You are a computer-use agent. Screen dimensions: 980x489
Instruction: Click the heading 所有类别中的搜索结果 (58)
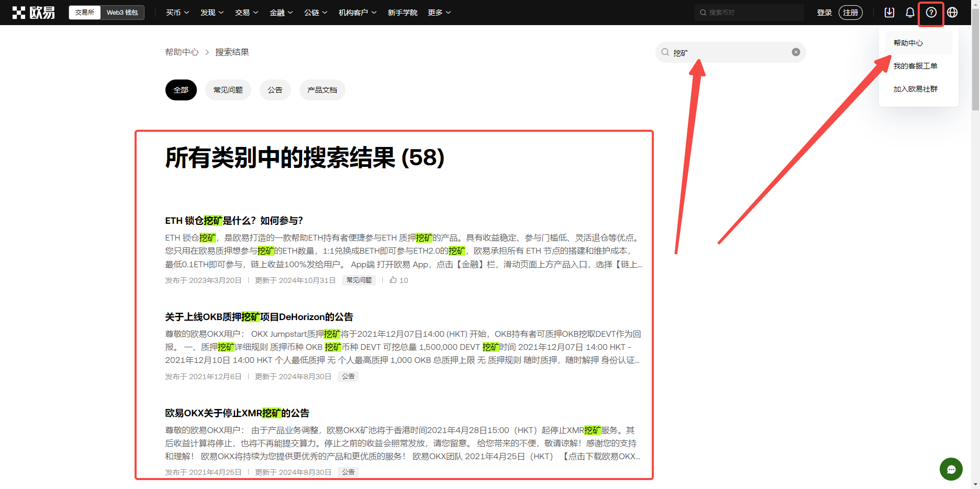pyautogui.click(x=305, y=157)
